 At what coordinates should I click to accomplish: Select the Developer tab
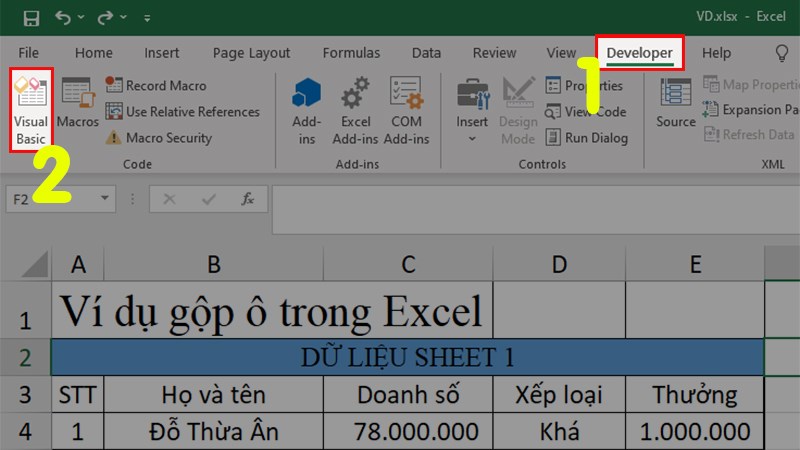click(639, 53)
